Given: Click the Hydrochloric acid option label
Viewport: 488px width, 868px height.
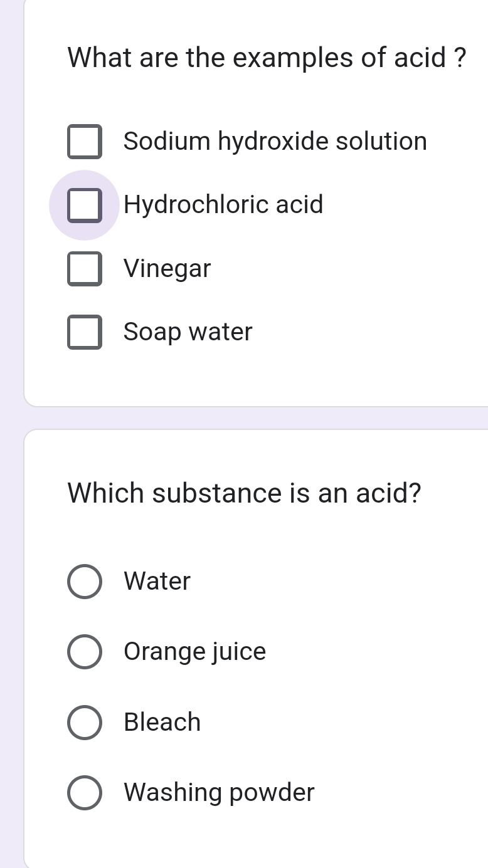Looking at the screenshot, I should coord(223,205).
